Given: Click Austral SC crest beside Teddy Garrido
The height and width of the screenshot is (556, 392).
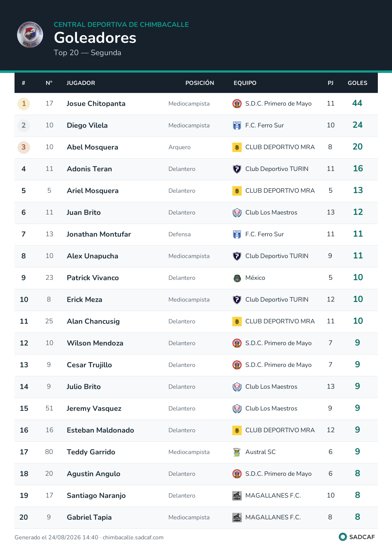Looking at the screenshot, I should click(237, 452).
